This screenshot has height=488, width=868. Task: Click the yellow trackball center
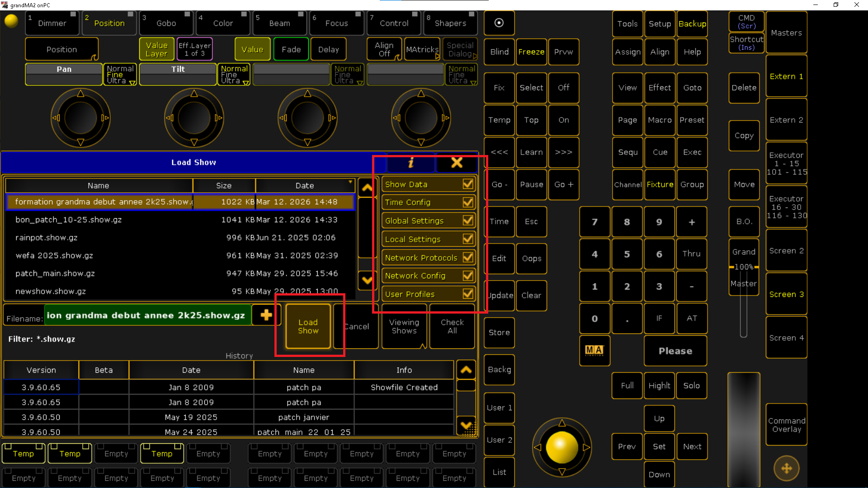562,447
